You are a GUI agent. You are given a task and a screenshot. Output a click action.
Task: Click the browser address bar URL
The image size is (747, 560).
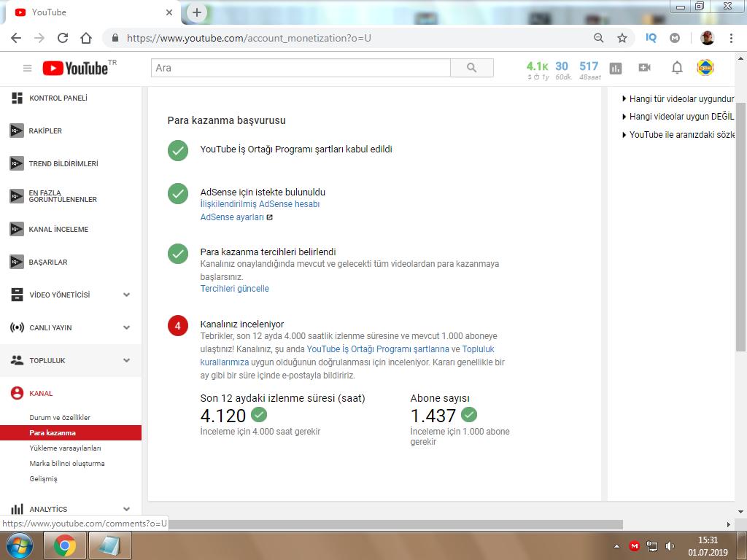tap(249, 38)
